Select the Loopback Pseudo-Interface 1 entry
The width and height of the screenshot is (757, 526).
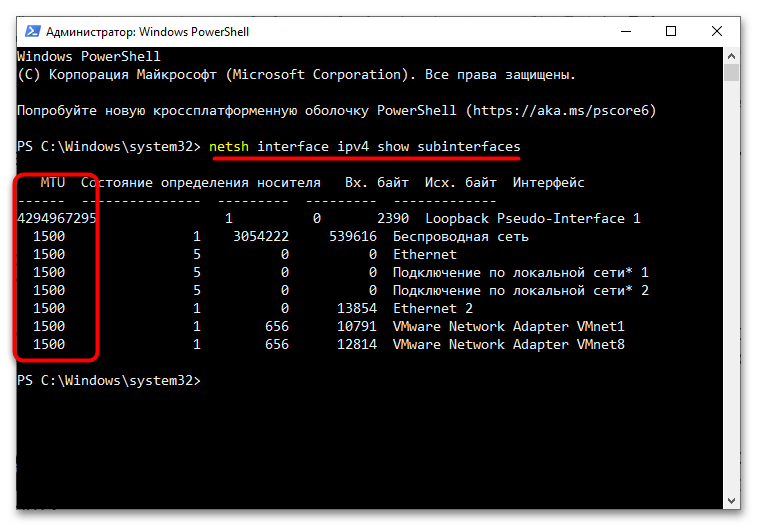click(532, 219)
